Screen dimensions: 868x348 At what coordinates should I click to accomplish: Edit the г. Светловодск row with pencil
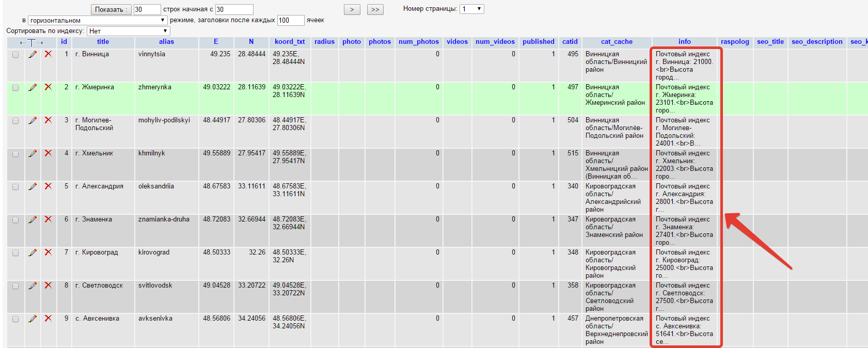[33, 286]
